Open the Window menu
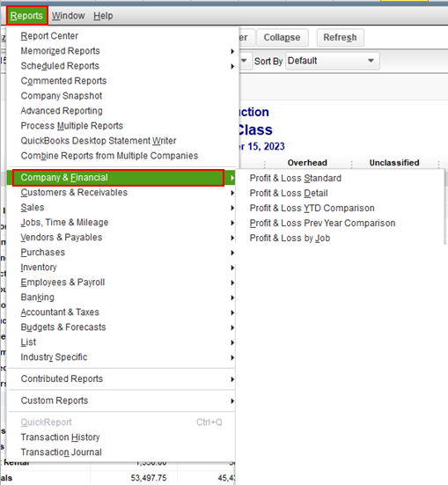This screenshot has height=485, width=448. pyautogui.click(x=69, y=16)
